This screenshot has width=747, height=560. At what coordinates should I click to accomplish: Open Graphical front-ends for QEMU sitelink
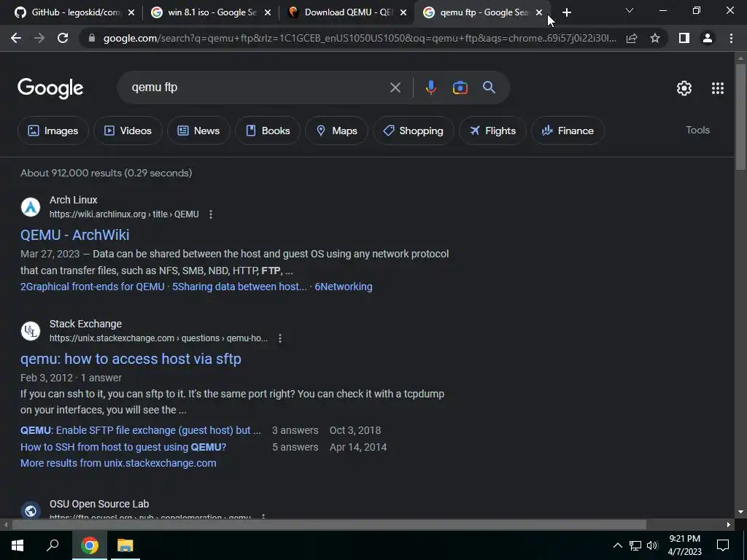[93, 287]
